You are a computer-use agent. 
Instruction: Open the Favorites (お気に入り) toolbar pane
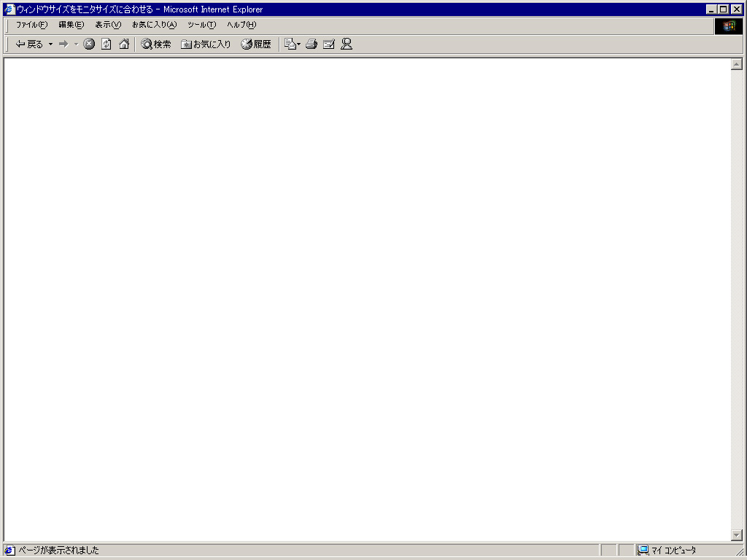point(205,44)
